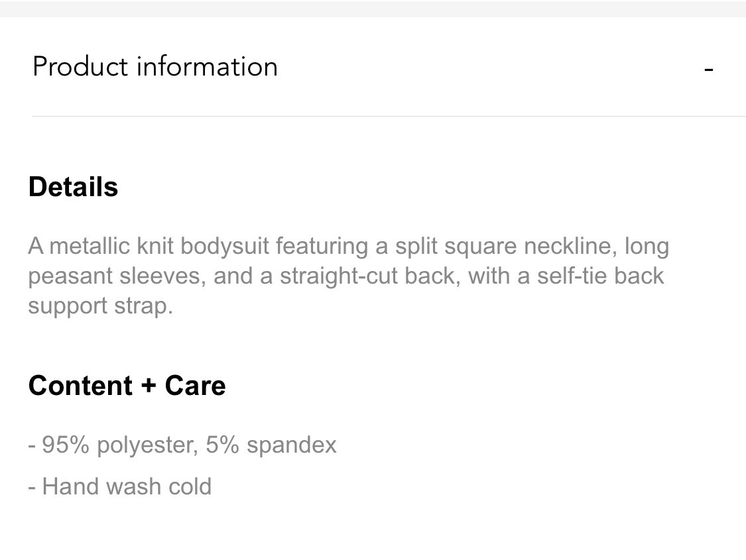746x560 pixels.
Task: Click the word 'featuring' in the description
Action: (322, 247)
